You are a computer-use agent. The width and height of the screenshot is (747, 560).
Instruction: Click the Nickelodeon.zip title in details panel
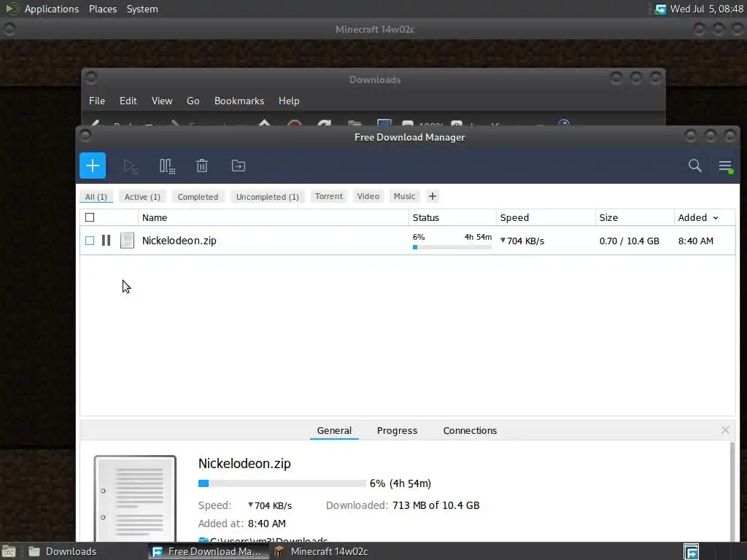click(x=244, y=463)
